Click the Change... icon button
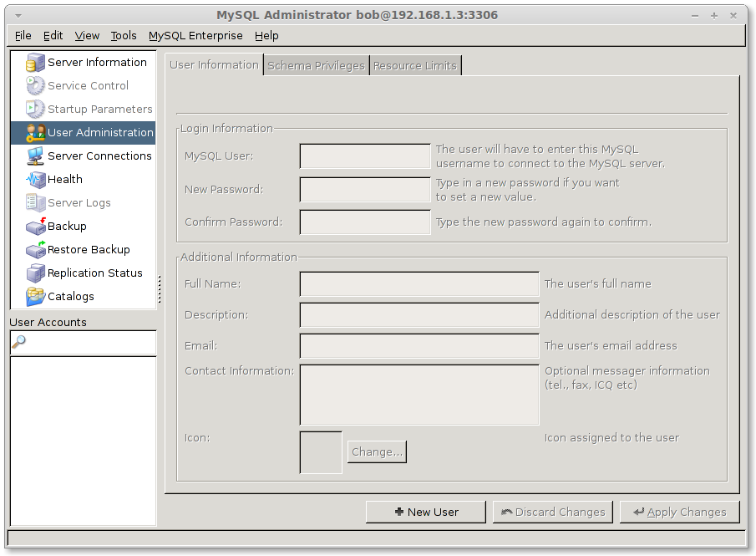 coord(377,451)
